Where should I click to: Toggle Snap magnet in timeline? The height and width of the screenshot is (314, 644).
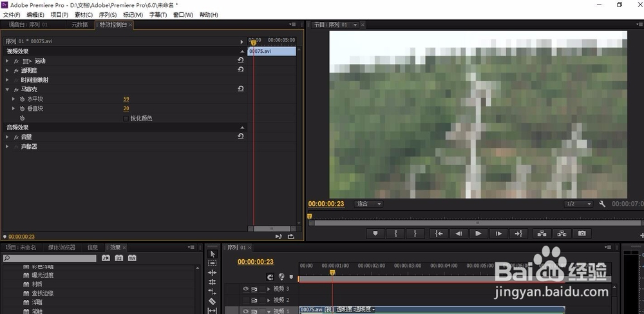270,277
